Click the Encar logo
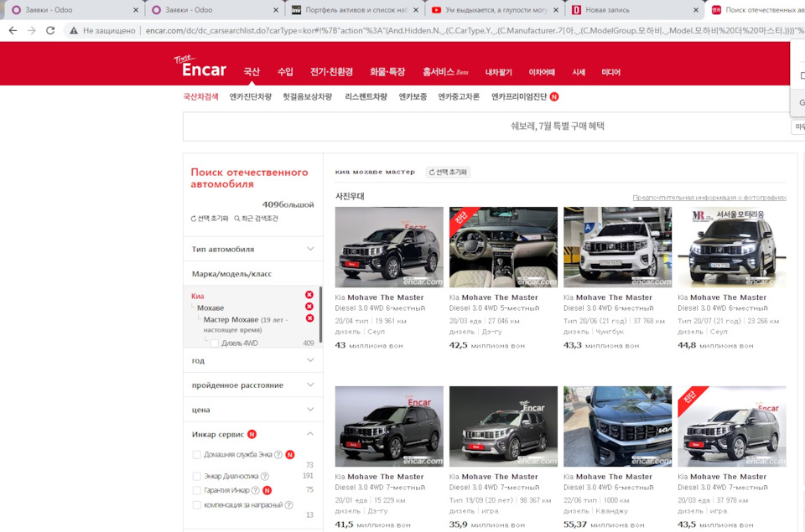Screen dimensions: 805x532 [200, 65]
